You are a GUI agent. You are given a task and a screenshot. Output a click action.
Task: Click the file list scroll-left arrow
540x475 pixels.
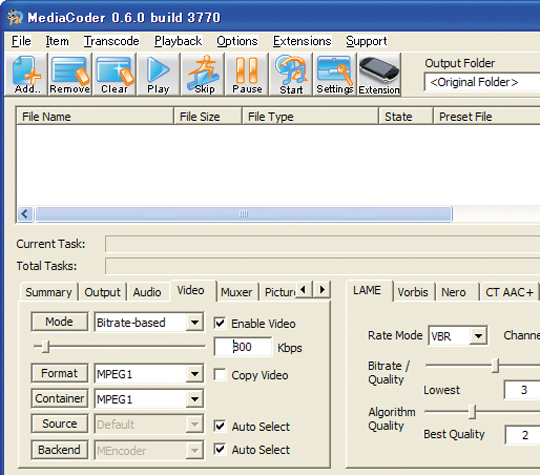pos(25,214)
